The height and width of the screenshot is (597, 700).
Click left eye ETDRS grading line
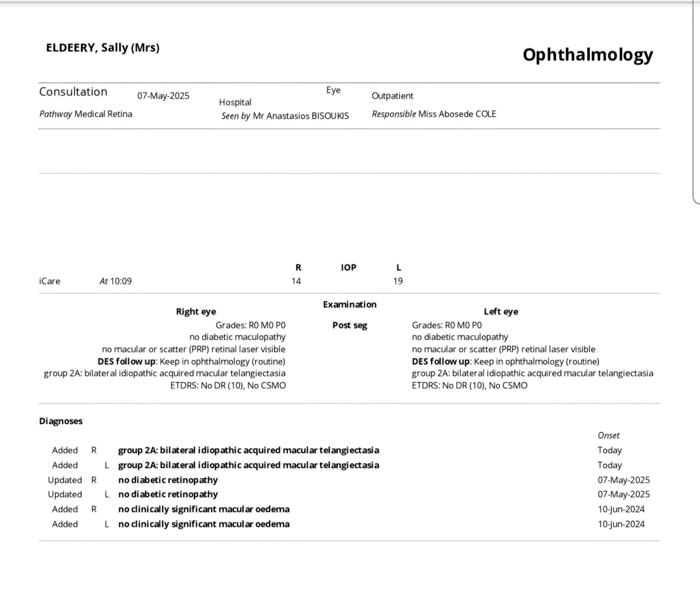(x=470, y=385)
